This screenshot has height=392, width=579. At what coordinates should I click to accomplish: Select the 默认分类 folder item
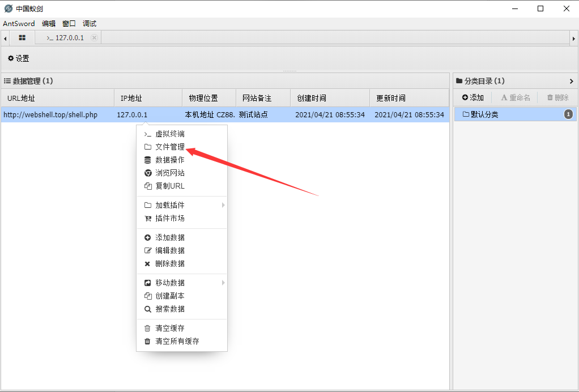pos(484,114)
